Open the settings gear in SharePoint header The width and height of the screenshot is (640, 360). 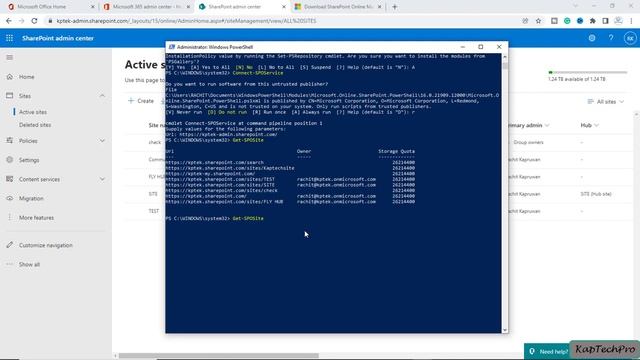point(592,38)
